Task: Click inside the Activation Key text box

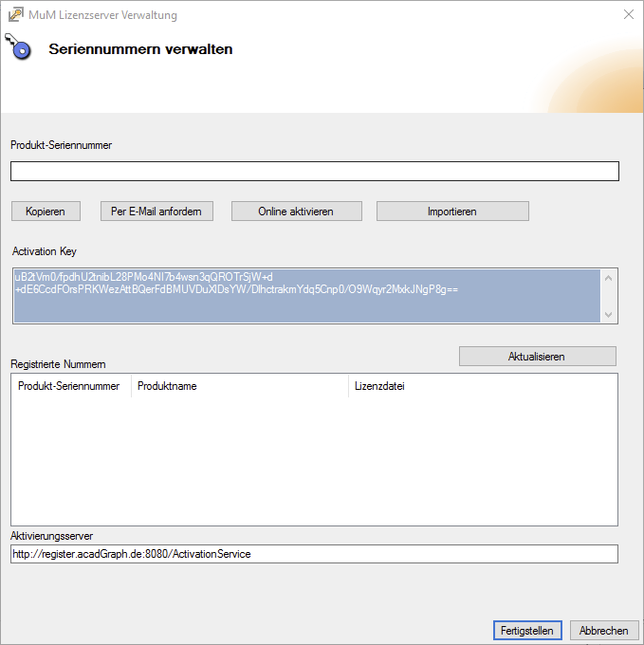Action: [307, 296]
